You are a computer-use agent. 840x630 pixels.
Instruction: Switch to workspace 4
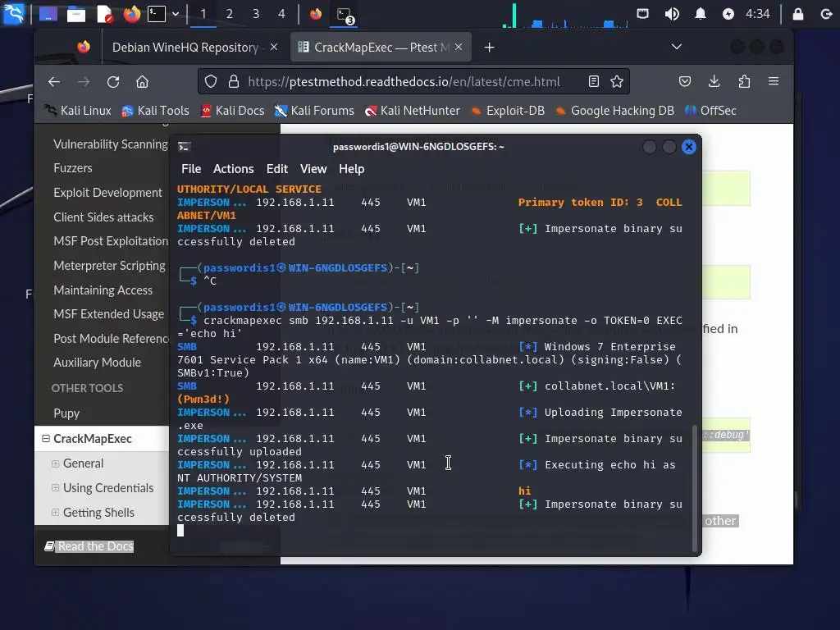[282, 14]
